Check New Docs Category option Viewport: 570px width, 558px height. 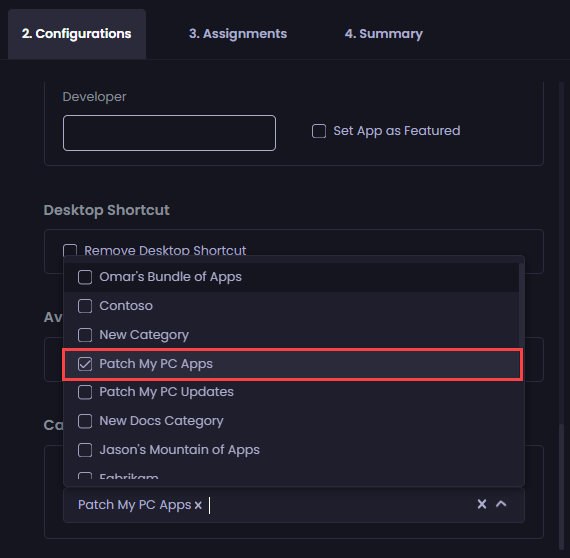[85, 421]
